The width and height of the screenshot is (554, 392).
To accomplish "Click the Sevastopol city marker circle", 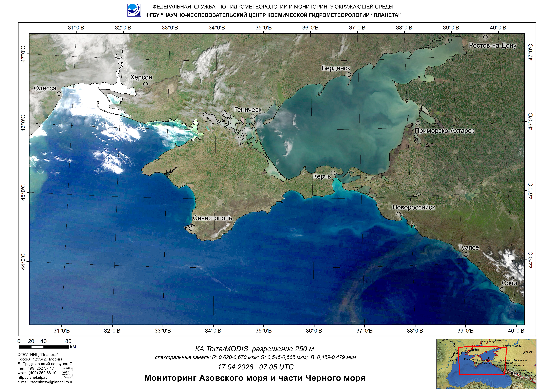I will coord(191,228).
